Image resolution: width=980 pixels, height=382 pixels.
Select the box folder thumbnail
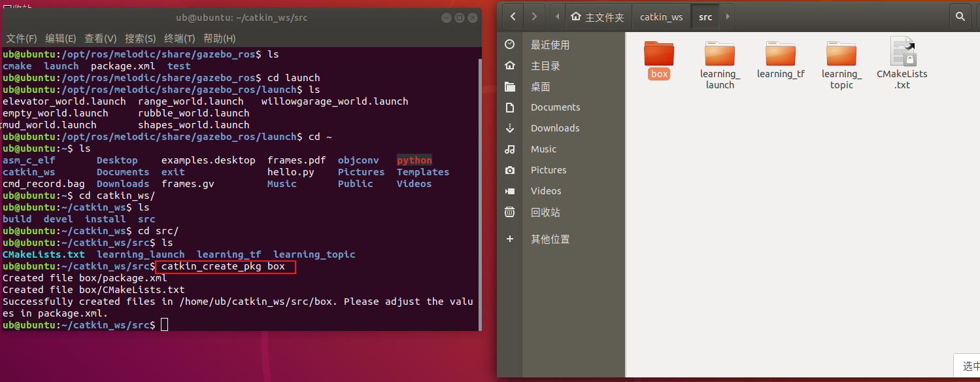pyautogui.click(x=658, y=56)
